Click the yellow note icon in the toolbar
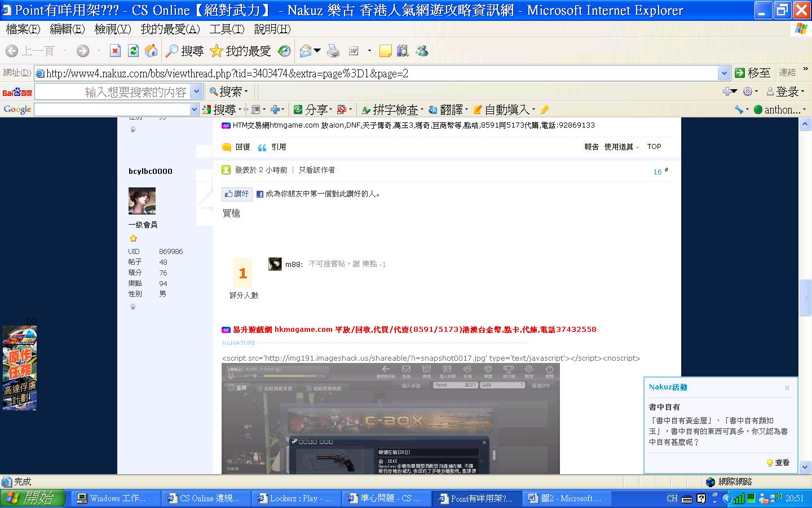 [385, 51]
